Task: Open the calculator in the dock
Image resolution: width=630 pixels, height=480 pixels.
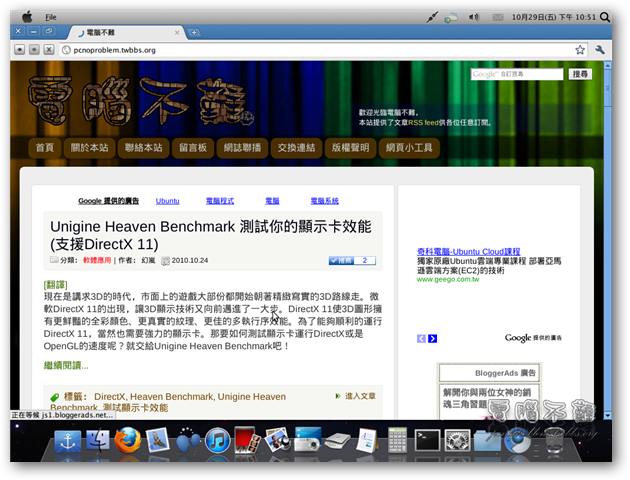Action: (397, 439)
